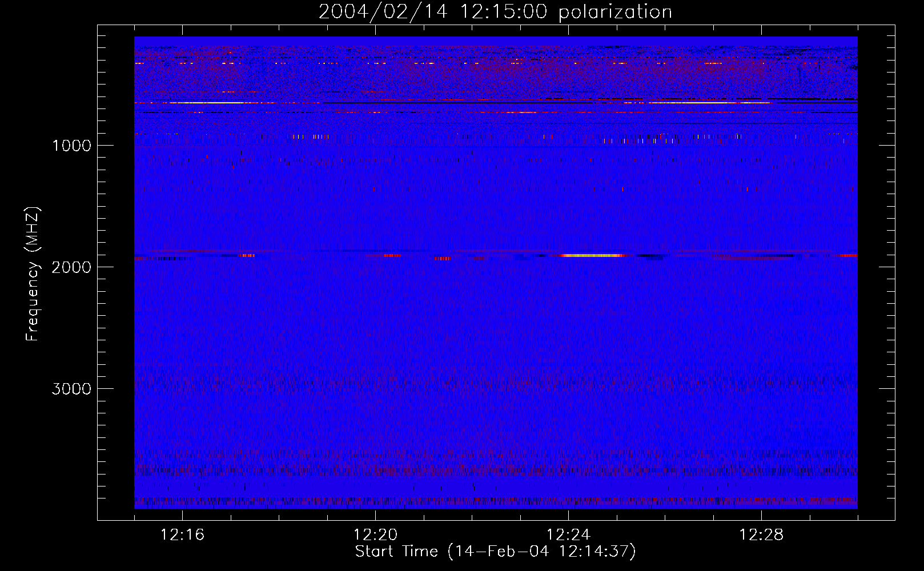924x571 pixels.
Task: Select the 'Start Time (14-Feb-04 12:14:37)' x-axis label
Action: (x=495, y=552)
